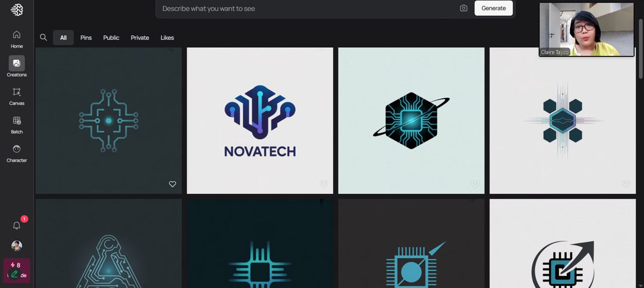Open the circular arrow chip logo thumbnail
The image size is (644, 288).
tap(562, 243)
